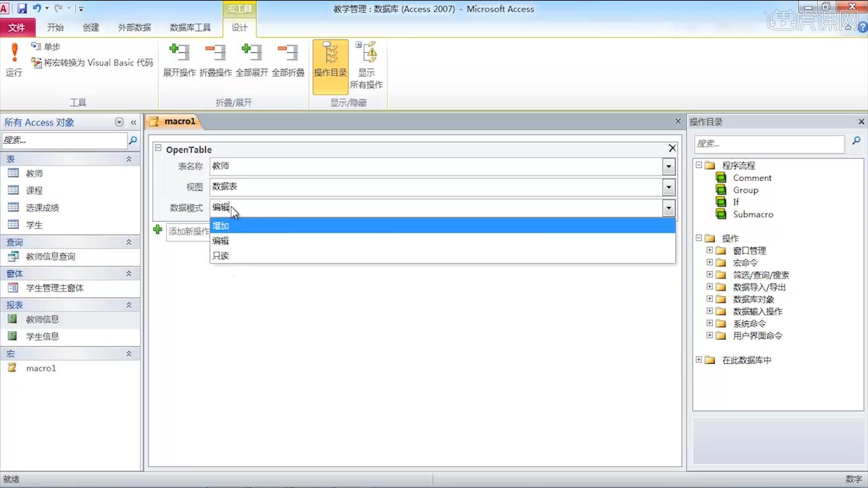This screenshot has width=868, height=488.
Task: Open the 表名称 dropdown
Action: pyautogui.click(x=669, y=167)
